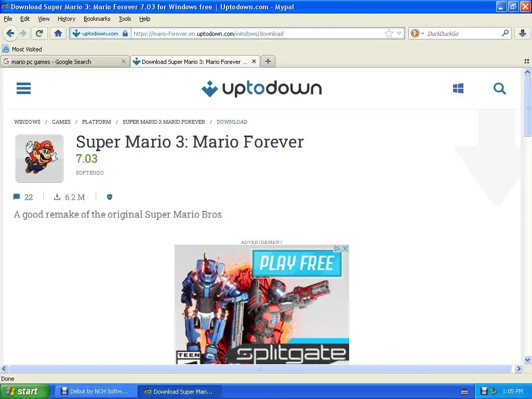Click the padlock site security icon

pyautogui.click(x=125, y=33)
